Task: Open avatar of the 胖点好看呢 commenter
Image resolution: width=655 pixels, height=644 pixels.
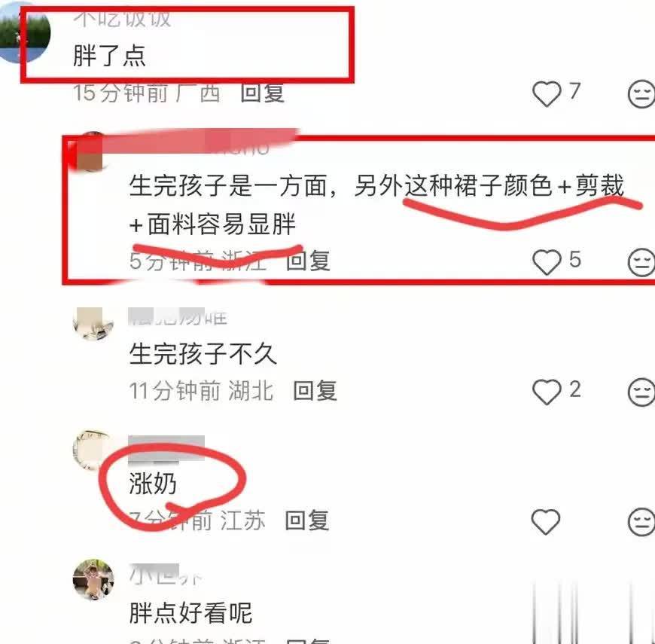Action: [x=93, y=579]
